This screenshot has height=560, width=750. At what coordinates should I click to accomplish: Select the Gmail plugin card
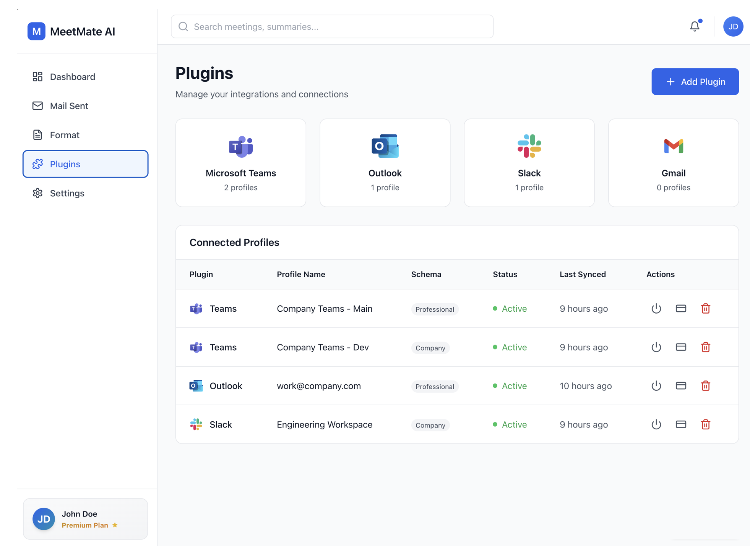(673, 163)
